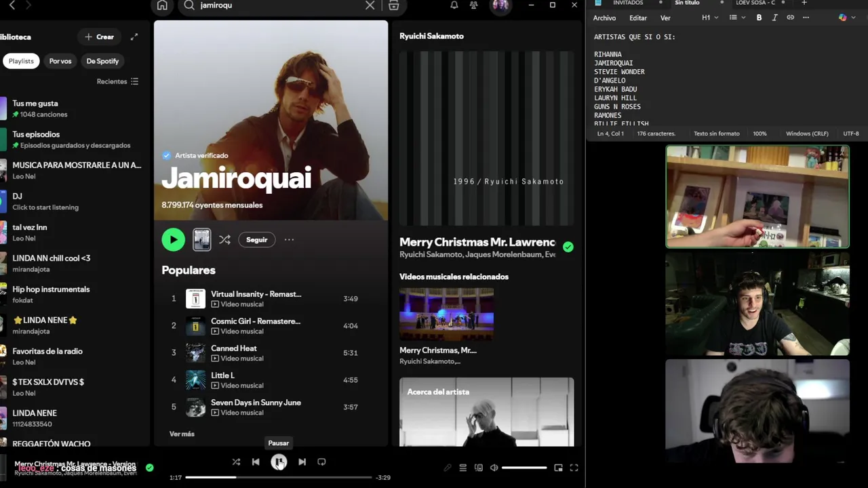
Task: Select the 'De Spotify' filter chip
Action: (102, 61)
